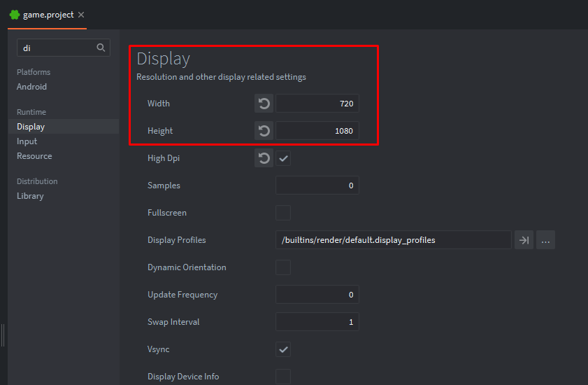Go to the Resource settings category
This screenshot has height=385, width=588.
coord(34,156)
